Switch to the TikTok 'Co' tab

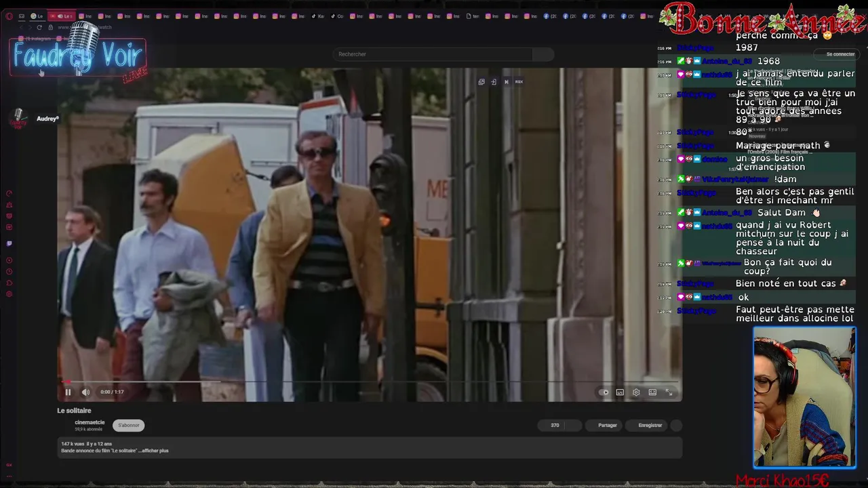click(337, 16)
